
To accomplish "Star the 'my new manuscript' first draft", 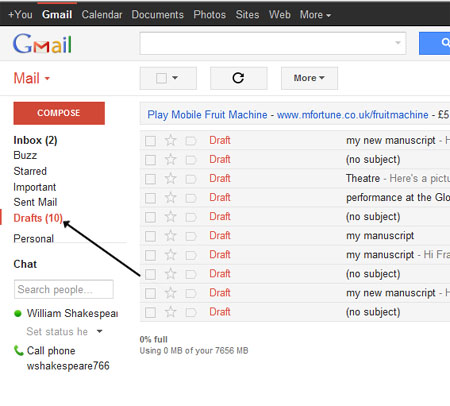I will (x=170, y=140).
